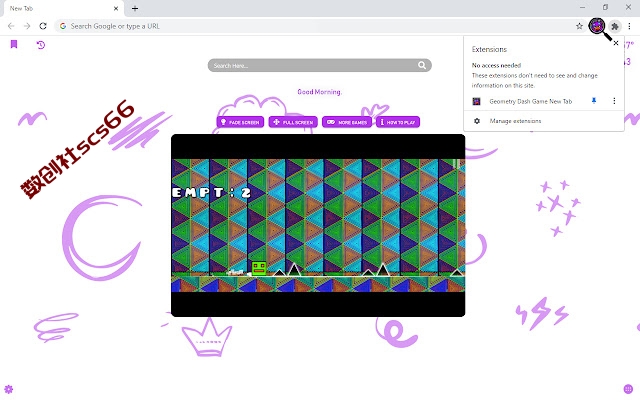Click the pause bars in the game

(x=456, y=164)
